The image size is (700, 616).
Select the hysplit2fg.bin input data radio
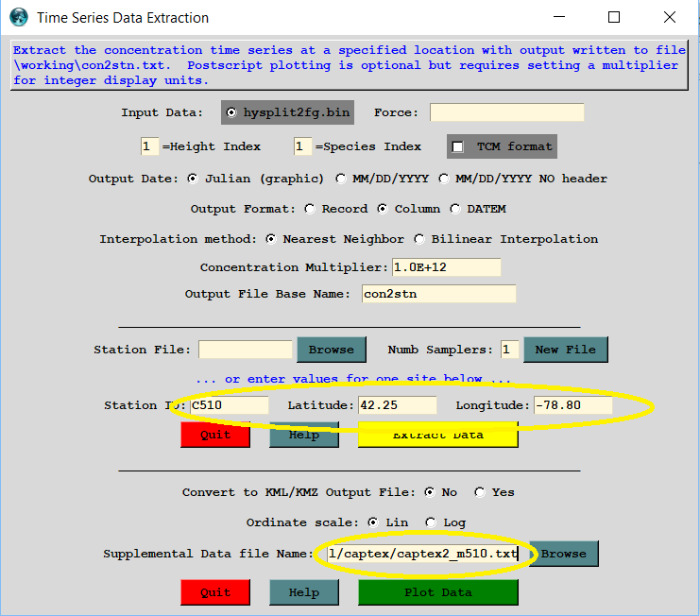pos(232,113)
